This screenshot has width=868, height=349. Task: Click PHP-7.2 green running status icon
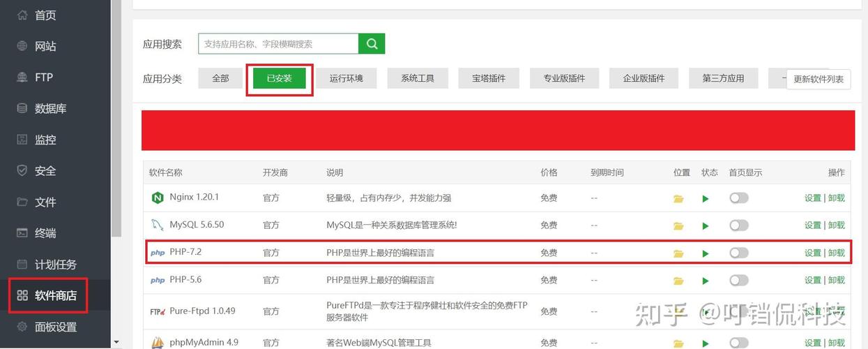706,253
